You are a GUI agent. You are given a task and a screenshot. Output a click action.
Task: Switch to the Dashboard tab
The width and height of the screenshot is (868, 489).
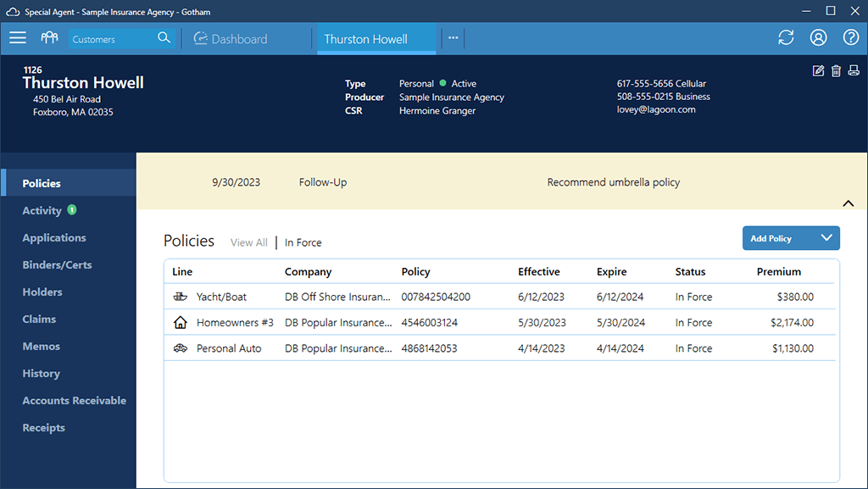pos(231,39)
